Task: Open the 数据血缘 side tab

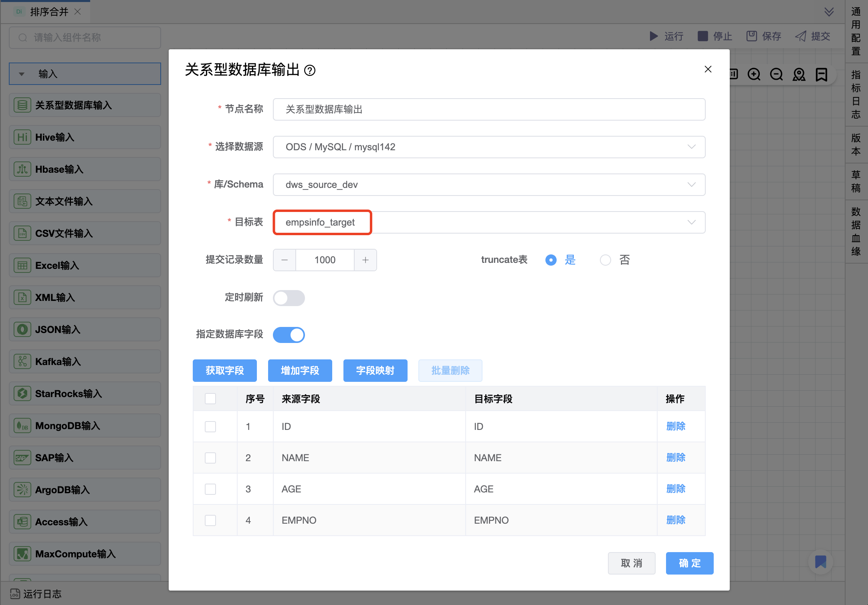Action: tap(856, 232)
